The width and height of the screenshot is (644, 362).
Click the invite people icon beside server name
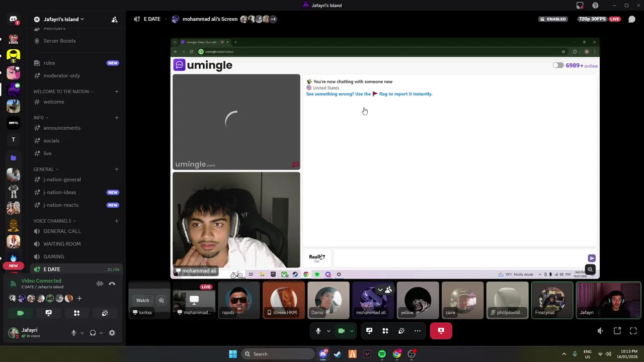tap(114, 19)
